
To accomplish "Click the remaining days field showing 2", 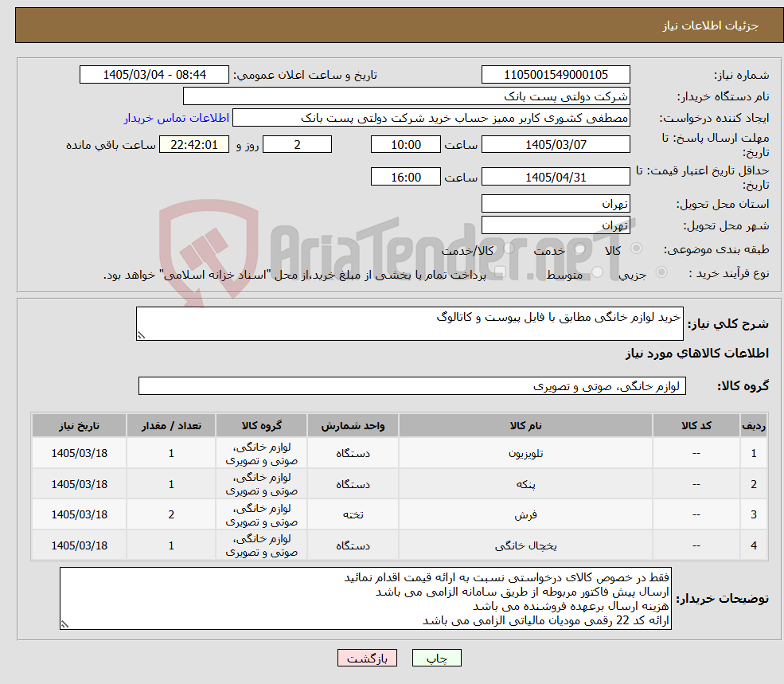I will [x=297, y=145].
